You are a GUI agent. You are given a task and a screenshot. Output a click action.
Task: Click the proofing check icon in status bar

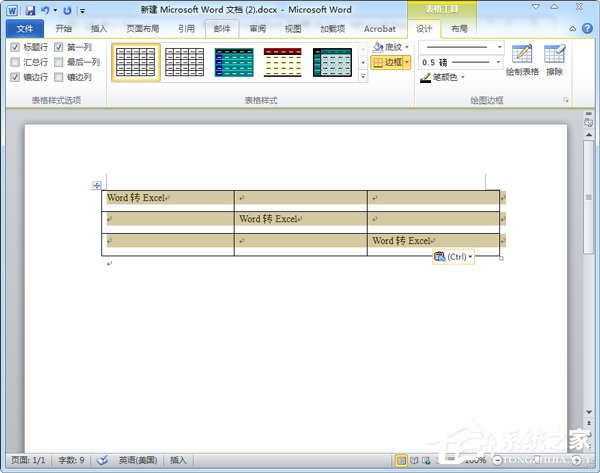tap(102, 460)
